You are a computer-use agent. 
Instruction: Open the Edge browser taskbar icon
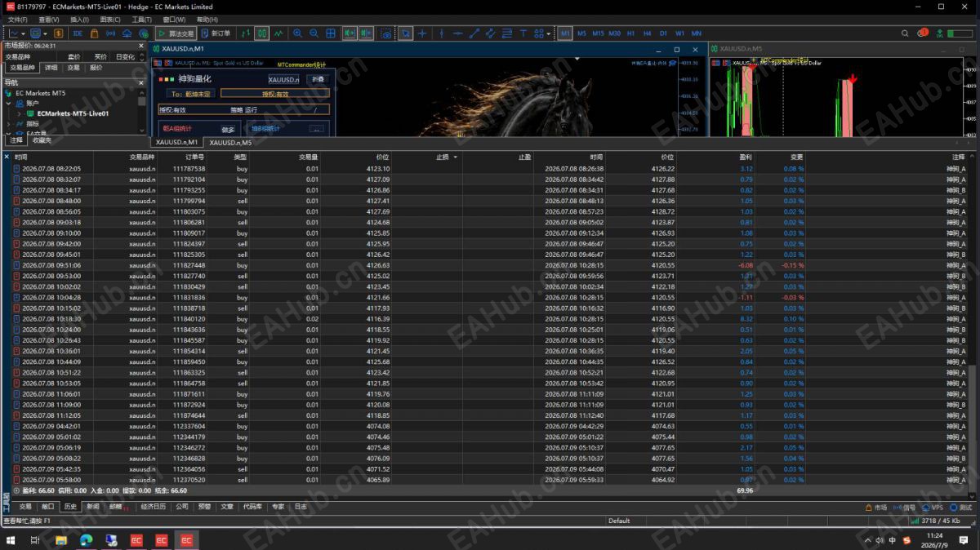coord(86,540)
